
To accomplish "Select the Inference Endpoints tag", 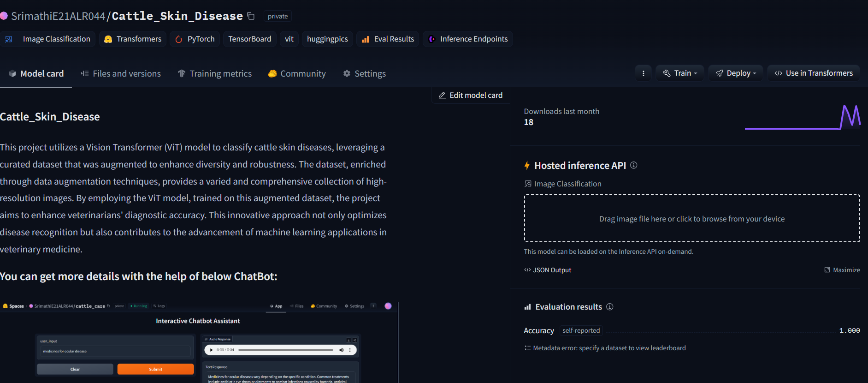I will click(x=468, y=39).
